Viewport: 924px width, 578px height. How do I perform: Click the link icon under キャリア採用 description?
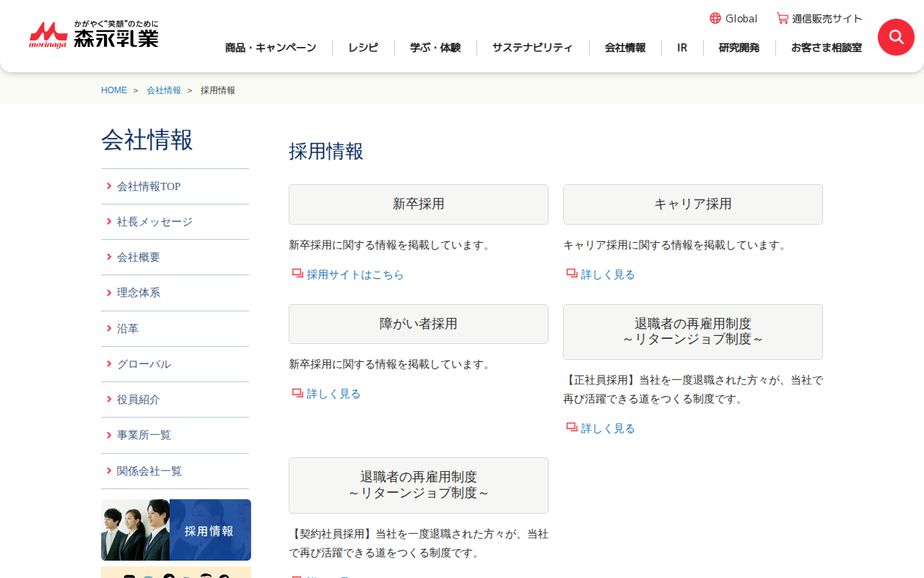tap(572, 274)
